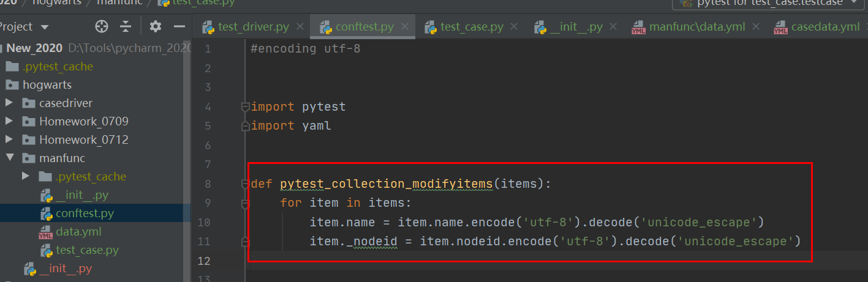Click the Collapse All icon in Project panel

click(x=126, y=27)
